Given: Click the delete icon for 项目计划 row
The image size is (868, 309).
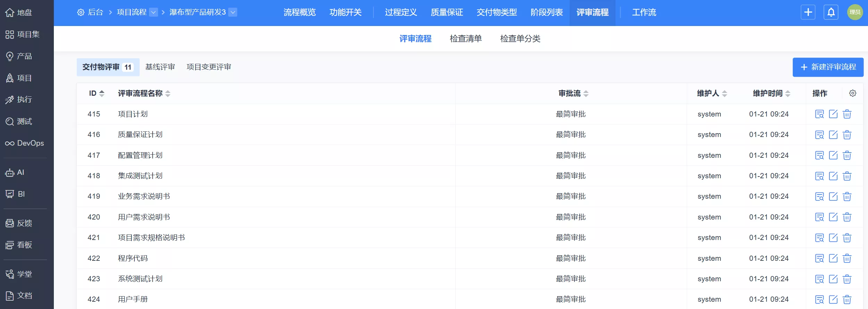Looking at the screenshot, I should tap(847, 114).
